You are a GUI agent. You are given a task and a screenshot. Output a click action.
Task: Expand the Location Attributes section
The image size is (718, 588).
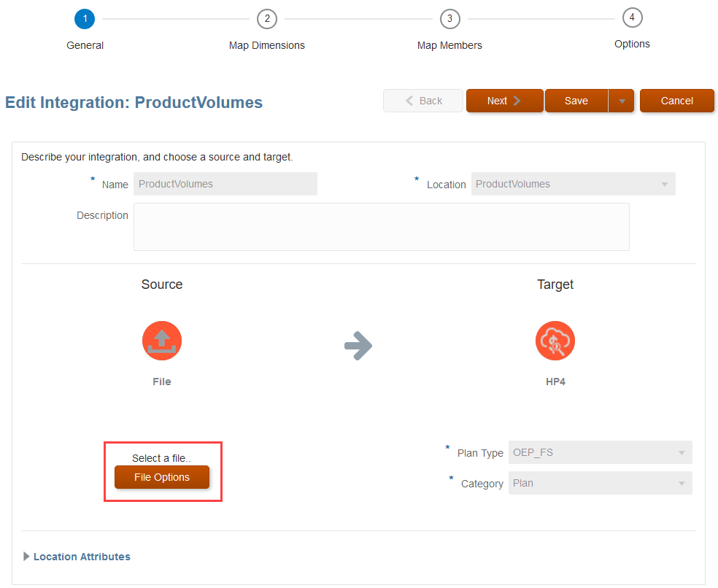point(28,557)
